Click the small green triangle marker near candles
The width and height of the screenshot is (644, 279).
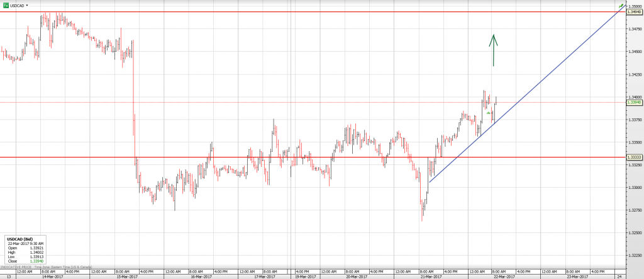click(x=488, y=113)
